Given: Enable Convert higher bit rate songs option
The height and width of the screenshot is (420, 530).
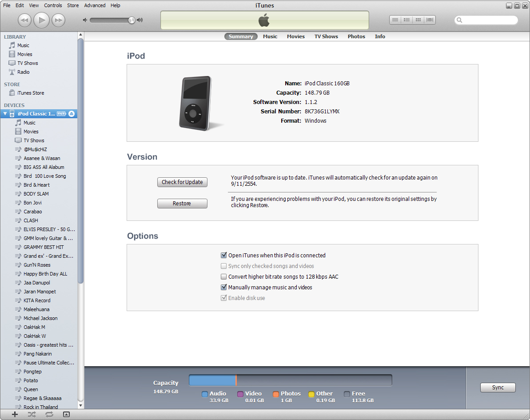Looking at the screenshot, I should tap(224, 277).
